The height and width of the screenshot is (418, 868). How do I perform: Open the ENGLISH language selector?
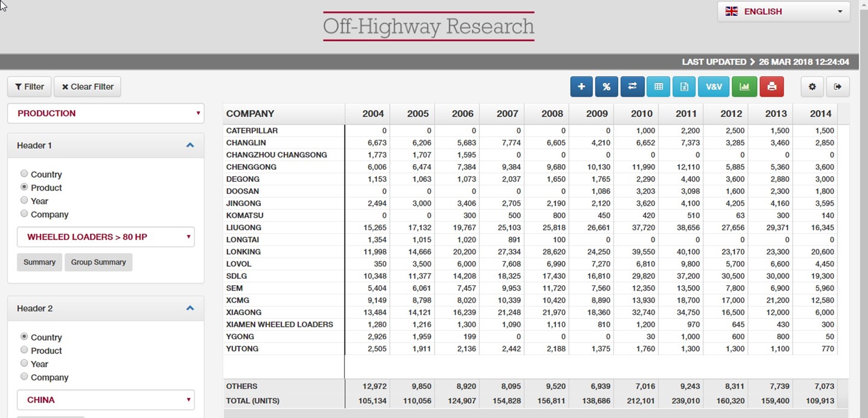[783, 12]
